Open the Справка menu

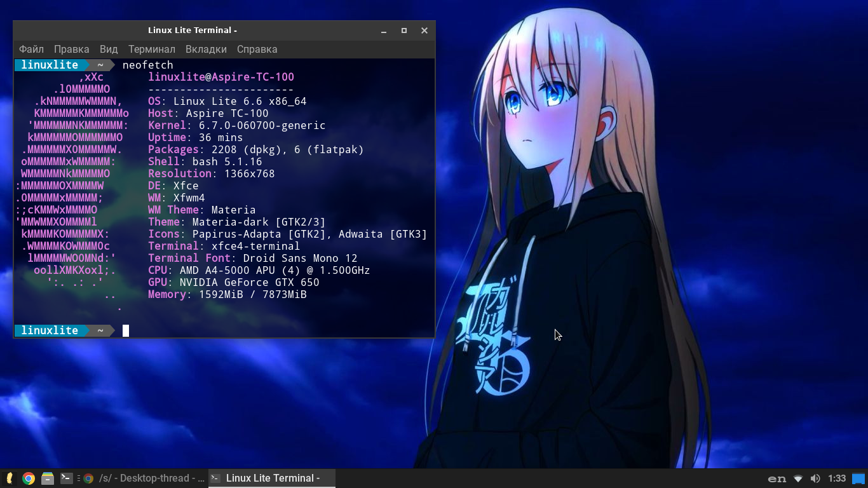[x=257, y=49]
